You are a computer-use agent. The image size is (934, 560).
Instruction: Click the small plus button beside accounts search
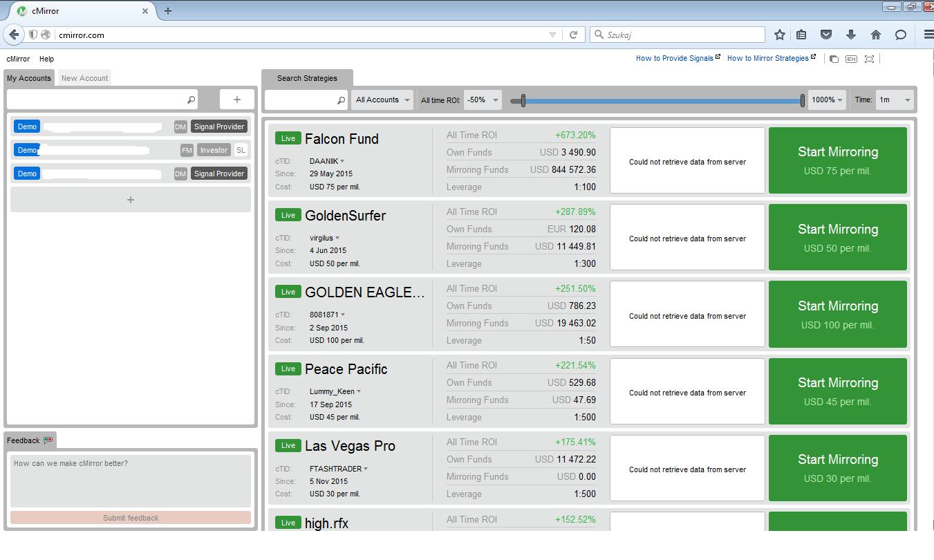(237, 100)
